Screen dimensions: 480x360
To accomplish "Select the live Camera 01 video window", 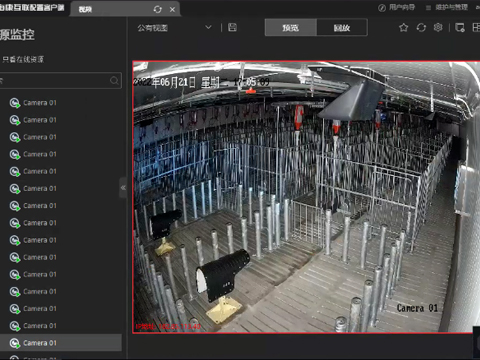I will point(306,197).
